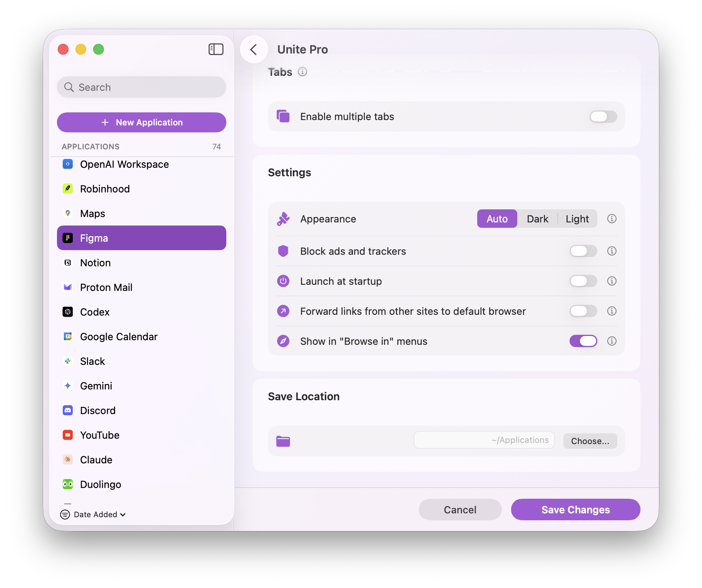
Task: Click the Google Calendar icon
Action: point(68,337)
